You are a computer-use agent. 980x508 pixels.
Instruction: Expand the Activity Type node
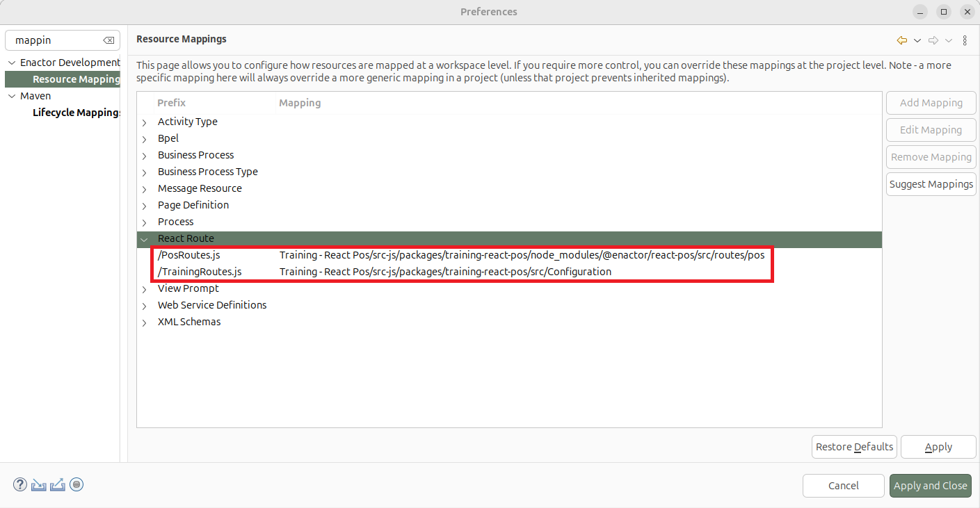144,122
